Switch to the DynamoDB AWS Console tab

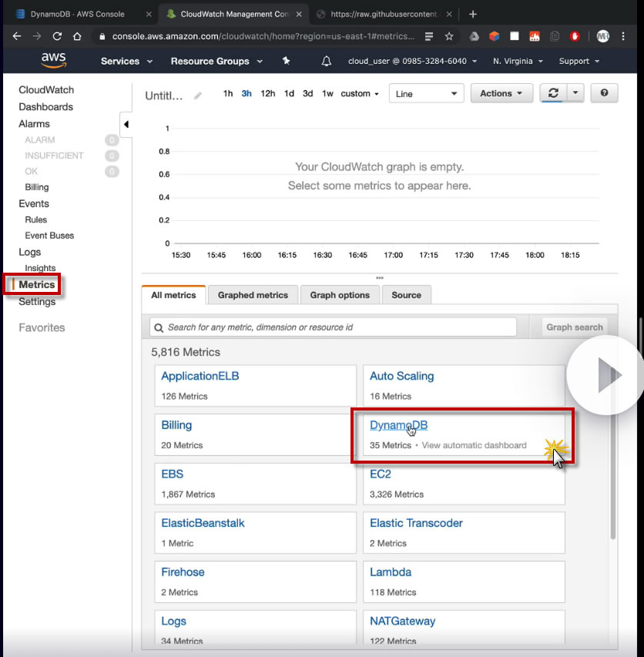point(78,14)
